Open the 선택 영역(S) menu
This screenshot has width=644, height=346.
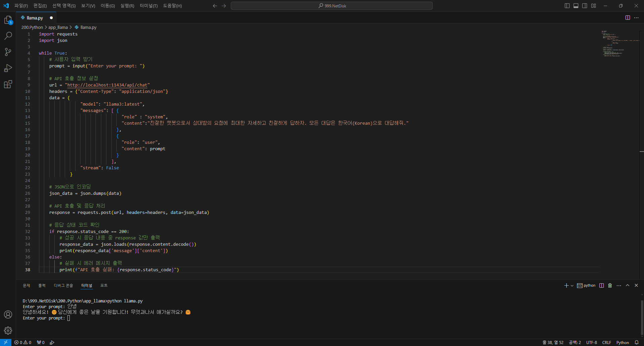(x=64, y=6)
